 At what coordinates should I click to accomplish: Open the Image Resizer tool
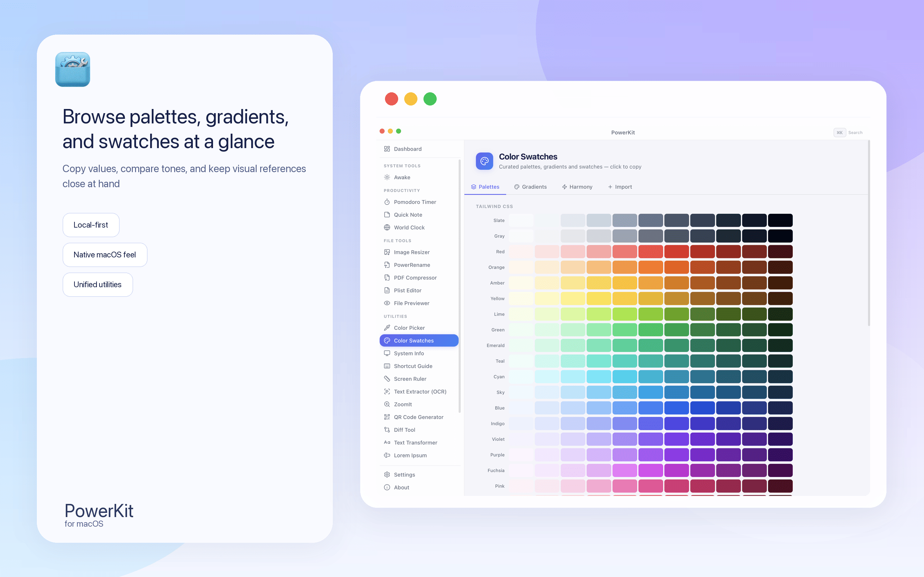tap(412, 252)
